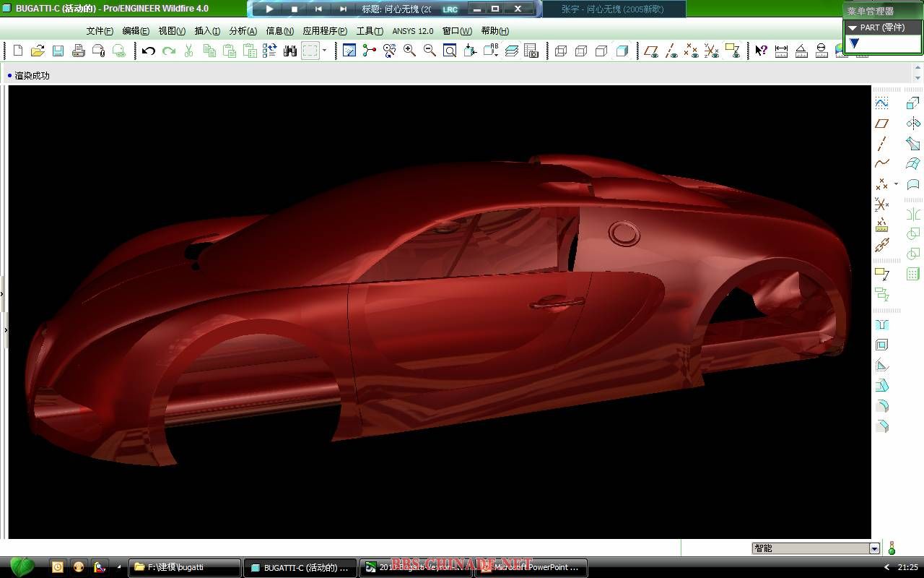Select the Datum Plane tool

(881, 124)
